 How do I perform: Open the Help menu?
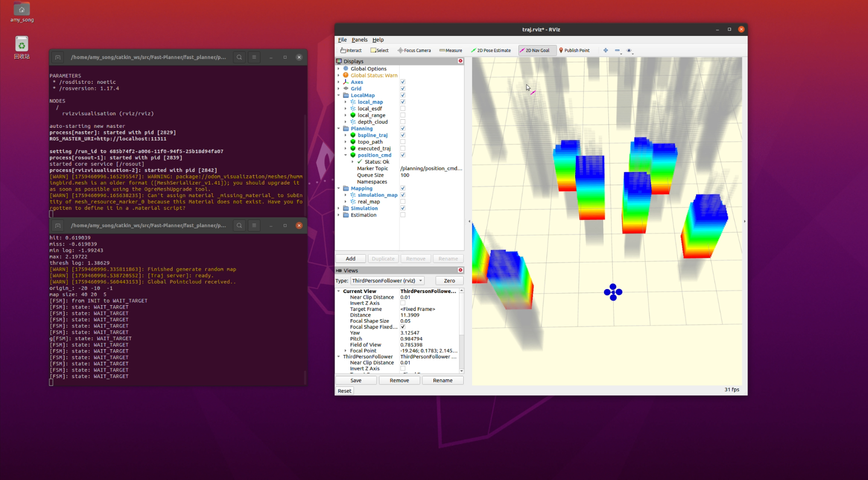coord(378,40)
